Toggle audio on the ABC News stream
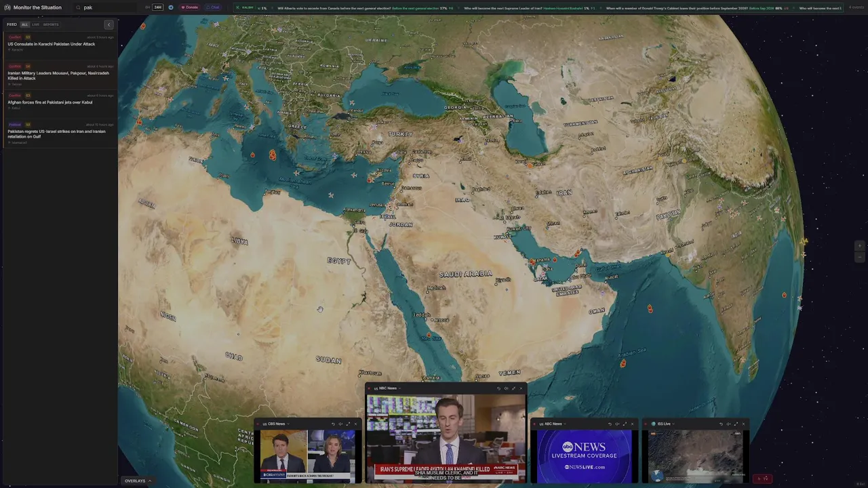Image resolution: width=868 pixels, height=488 pixels. click(x=617, y=424)
